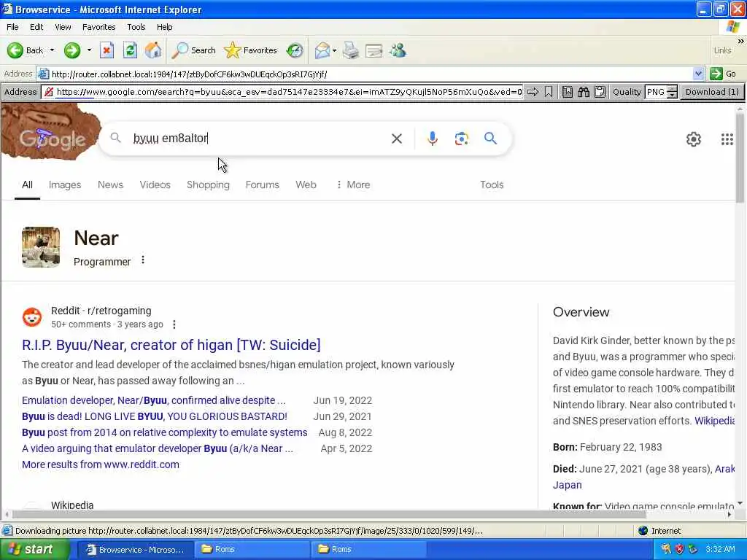The height and width of the screenshot is (560, 747).
Task: Click the Edit page icon
Action: 374,50
